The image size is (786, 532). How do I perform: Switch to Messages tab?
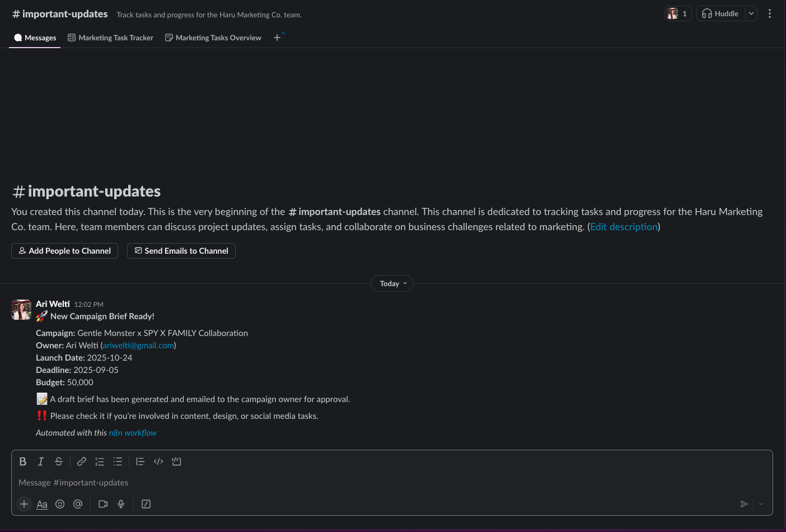click(35, 38)
